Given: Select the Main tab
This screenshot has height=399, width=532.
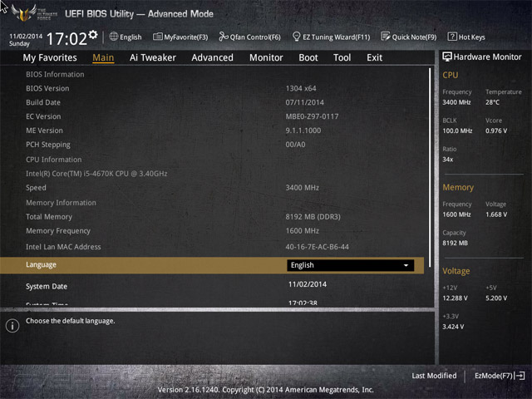Looking at the screenshot, I should pos(103,57).
